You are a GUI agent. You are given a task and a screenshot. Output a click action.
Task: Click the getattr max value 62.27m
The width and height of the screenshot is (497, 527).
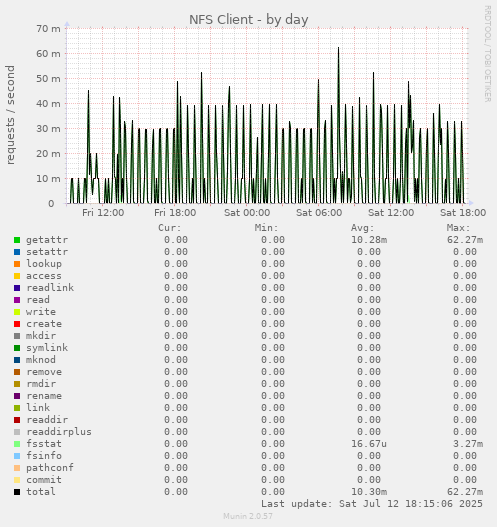click(x=465, y=240)
